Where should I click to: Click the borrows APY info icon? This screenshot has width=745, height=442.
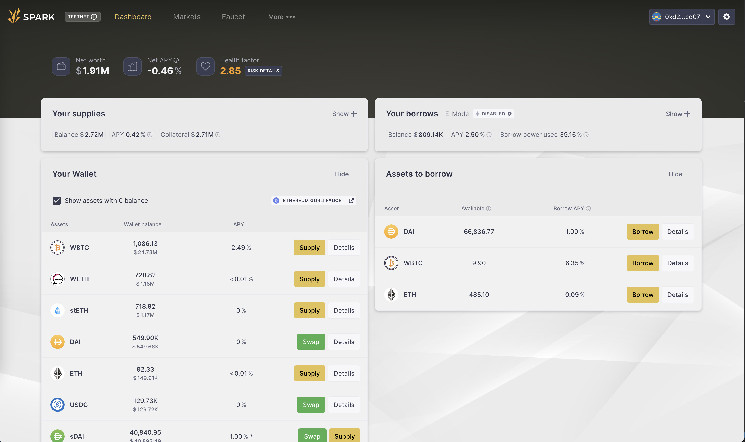point(489,135)
